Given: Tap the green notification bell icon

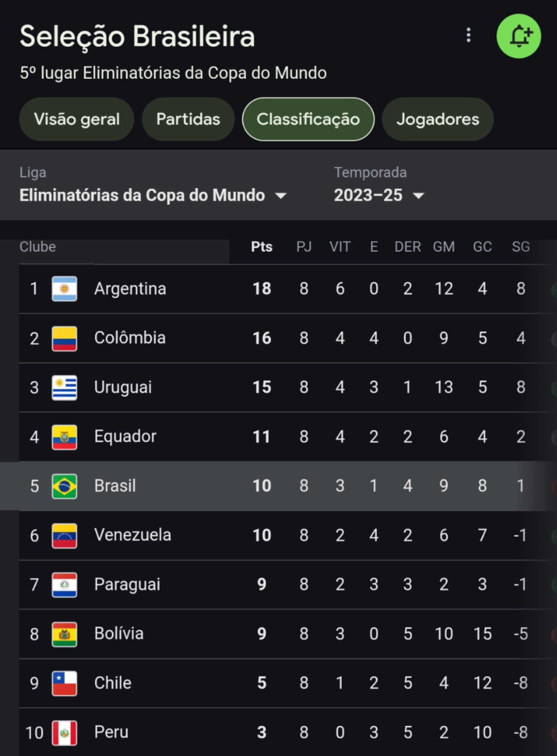Looking at the screenshot, I should [518, 36].
